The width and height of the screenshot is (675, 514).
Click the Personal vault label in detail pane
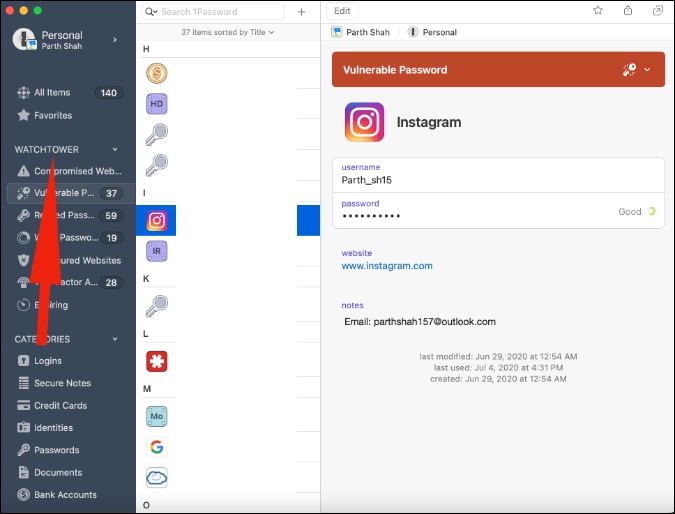coord(432,32)
